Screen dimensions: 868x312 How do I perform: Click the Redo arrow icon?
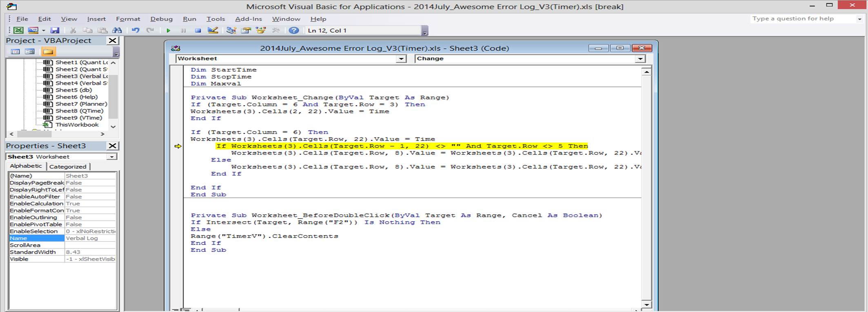[x=150, y=30]
